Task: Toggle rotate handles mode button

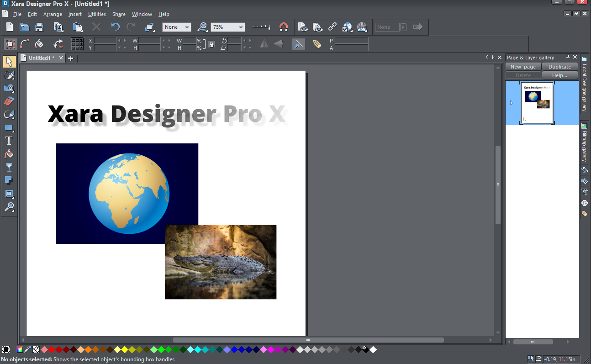Action: point(58,44)
